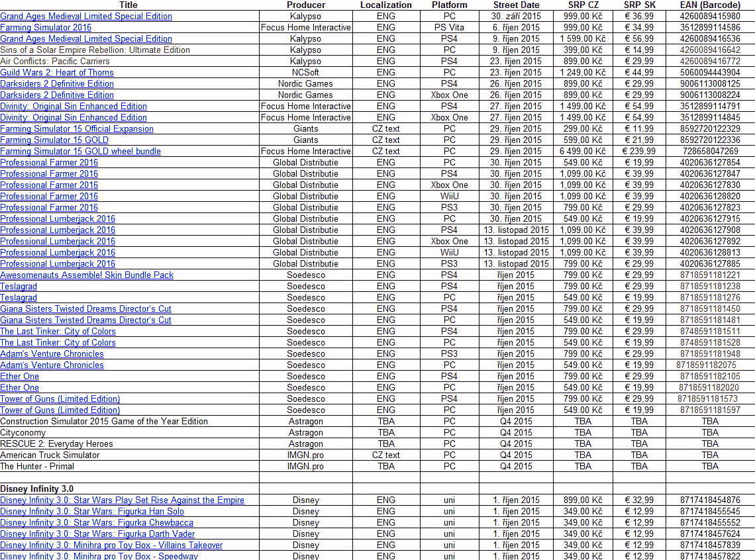
Task: Select the Localization column header
Action: coord(386,5)
